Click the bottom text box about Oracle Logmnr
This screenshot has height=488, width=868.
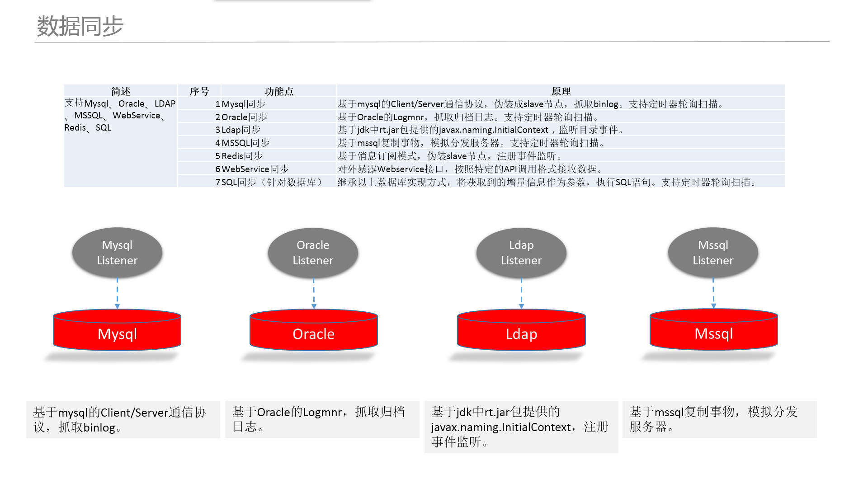(322, 419)
